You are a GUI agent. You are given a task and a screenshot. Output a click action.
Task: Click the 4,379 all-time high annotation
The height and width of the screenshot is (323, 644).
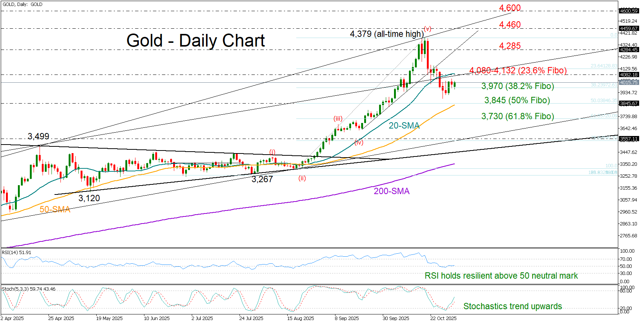(387, 34)
